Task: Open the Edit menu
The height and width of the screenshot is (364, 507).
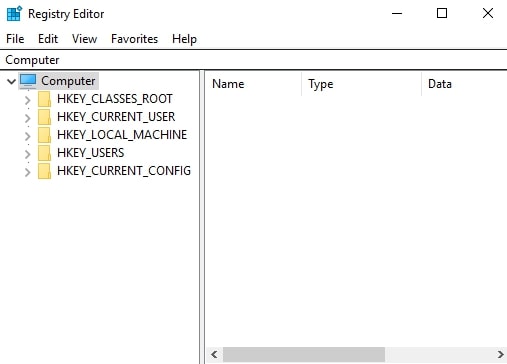Action: tap(48, 39)
